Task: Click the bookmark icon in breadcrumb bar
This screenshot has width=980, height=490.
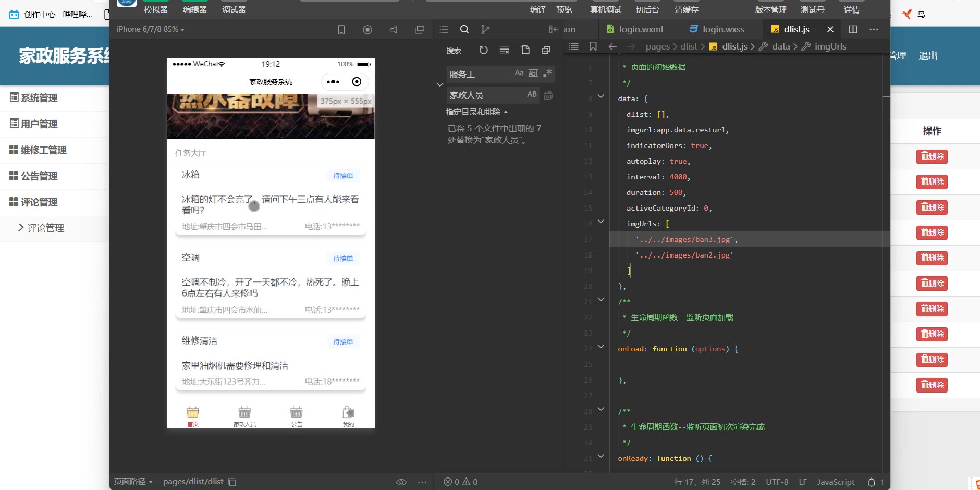Action: 593,46
